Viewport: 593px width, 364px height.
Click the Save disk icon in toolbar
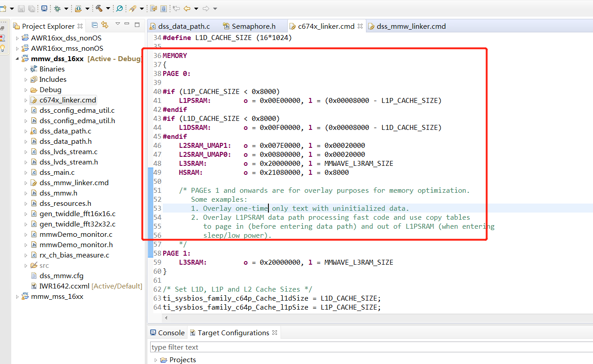pyautogui.click(x=22, y=8)
